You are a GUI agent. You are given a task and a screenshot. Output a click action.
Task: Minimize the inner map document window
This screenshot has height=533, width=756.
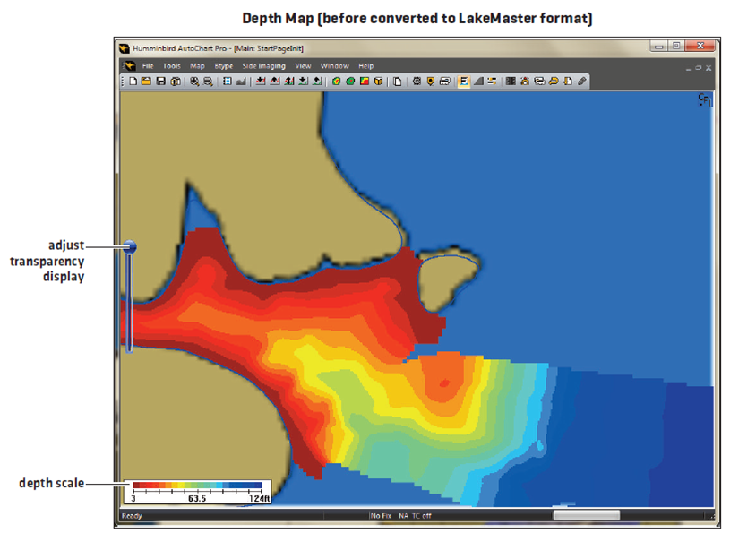(689, 68)
